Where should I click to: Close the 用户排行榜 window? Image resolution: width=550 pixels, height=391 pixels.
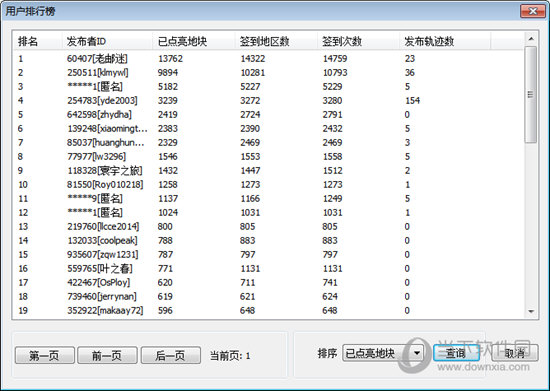532,11
